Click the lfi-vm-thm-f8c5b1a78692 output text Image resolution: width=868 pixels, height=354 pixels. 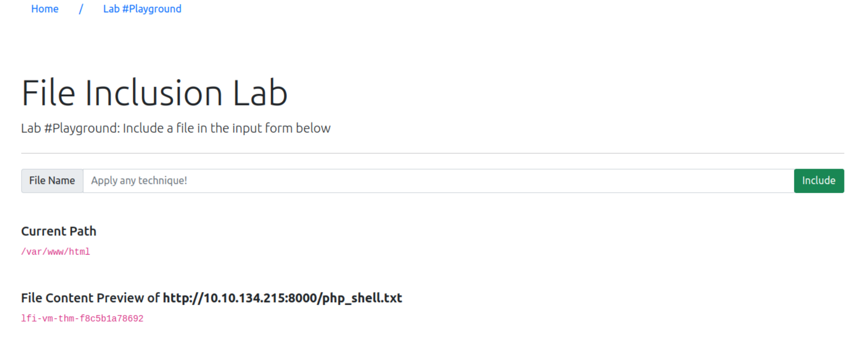[x=82, y=318]
